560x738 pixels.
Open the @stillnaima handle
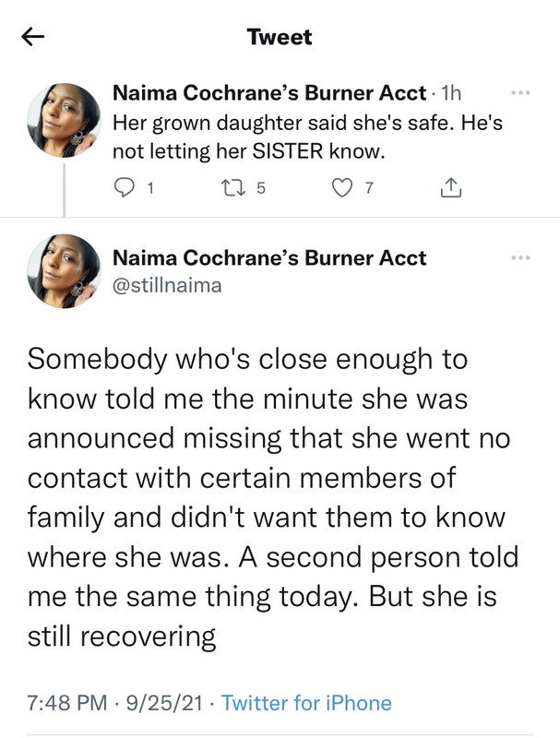tap(166, 286)
